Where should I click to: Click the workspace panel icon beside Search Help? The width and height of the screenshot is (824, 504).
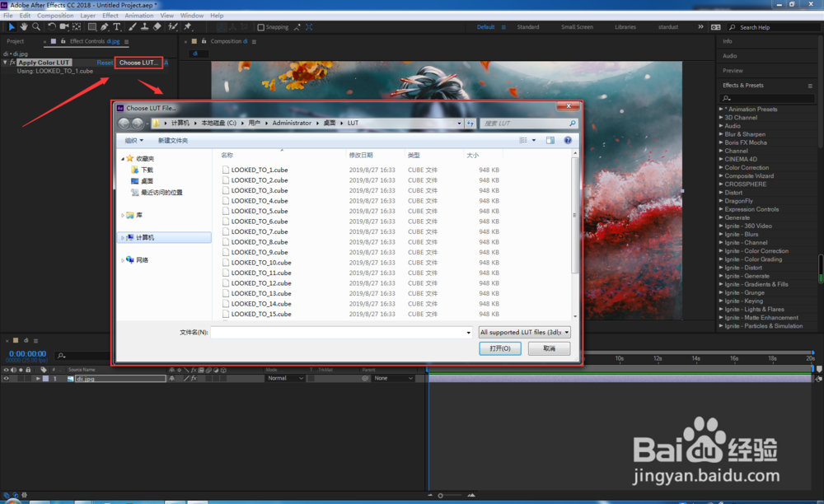pyautogui.click(x=716, y=27)
